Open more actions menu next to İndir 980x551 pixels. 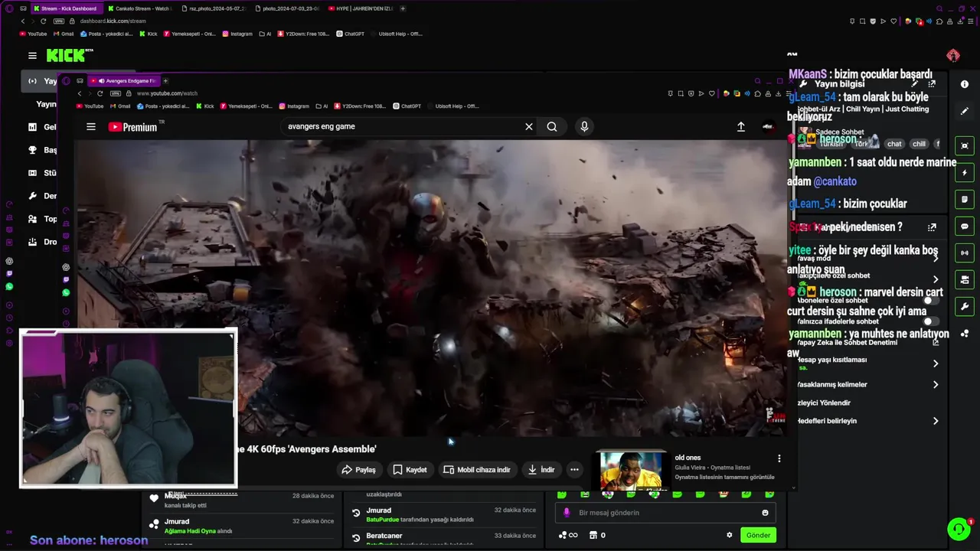pyautogui.click(x=574, y=470)
